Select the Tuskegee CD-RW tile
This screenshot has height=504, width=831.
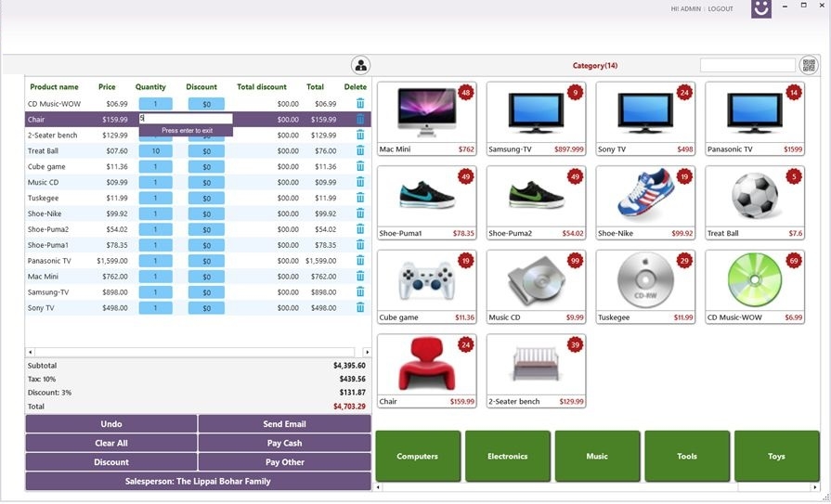click(x=645, y=287)
